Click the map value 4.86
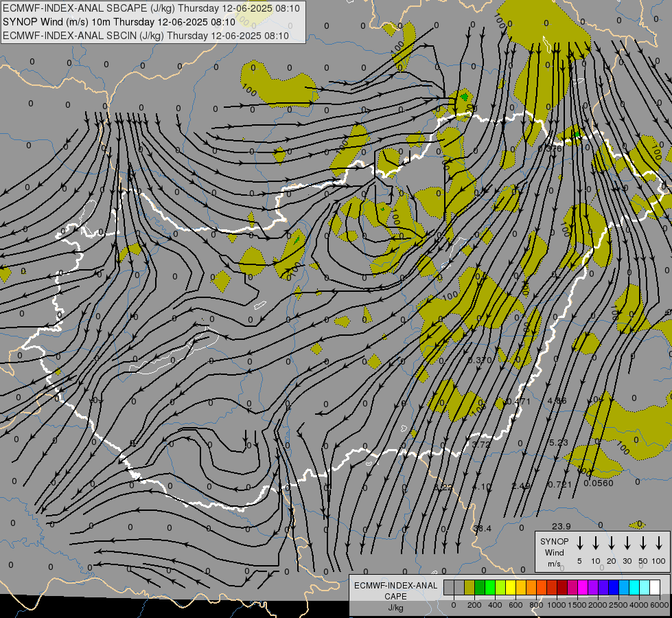 pyautogui.click(x=557, y=401)
